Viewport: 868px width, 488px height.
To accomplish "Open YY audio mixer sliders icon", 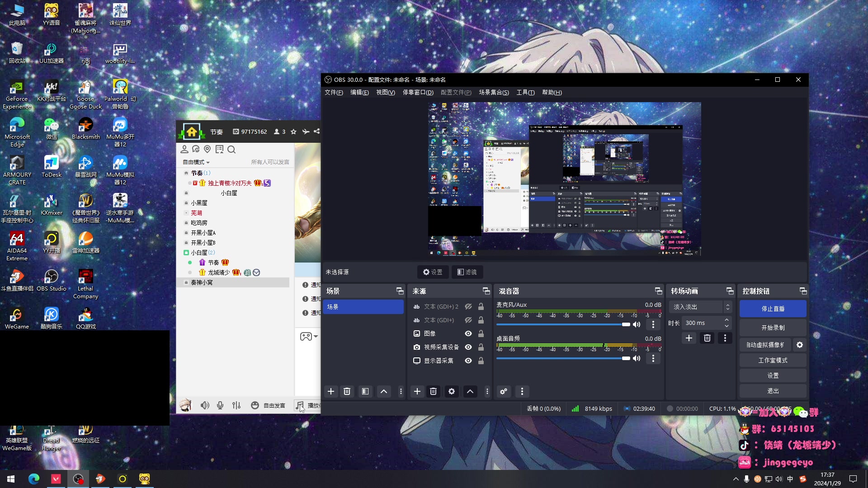I will (x=236, y=405).
